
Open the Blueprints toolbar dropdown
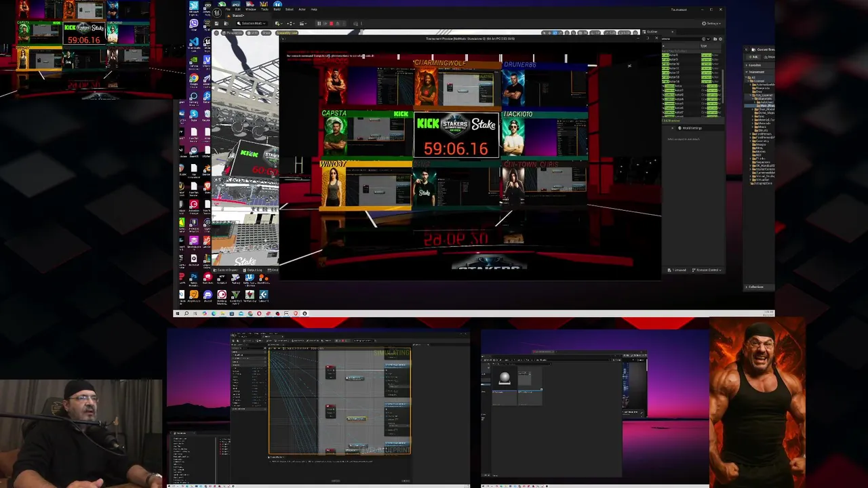pos(291,23)
